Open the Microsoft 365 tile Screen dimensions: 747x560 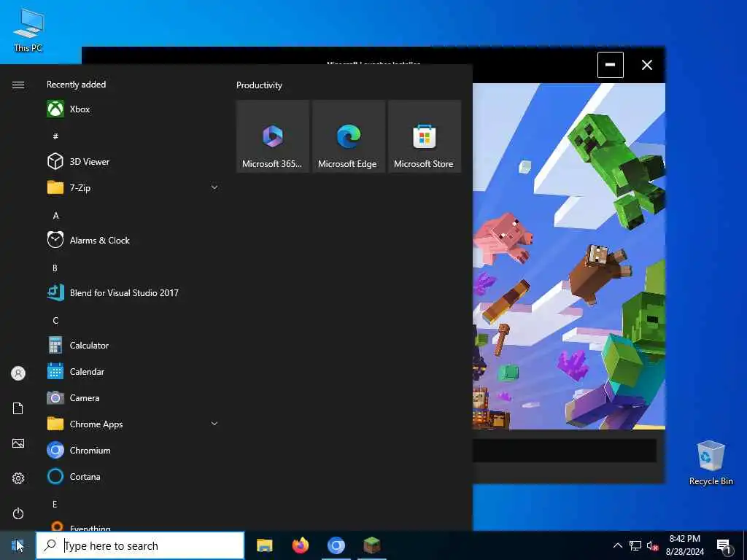(x=273, y=136)
